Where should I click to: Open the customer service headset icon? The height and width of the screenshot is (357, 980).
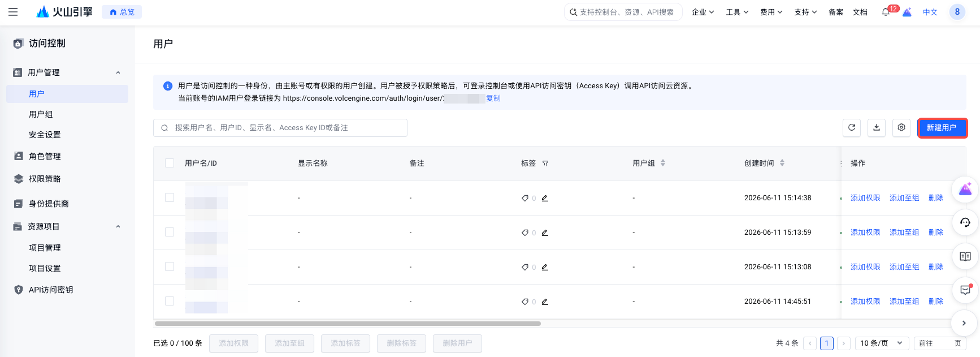point(965,222)
